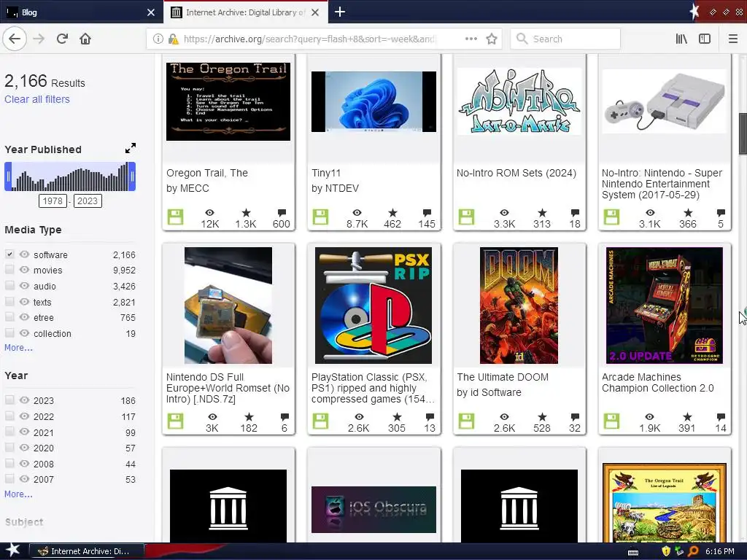Check the 2022 year filter checkbox
The image size is (747, 560).
(9, 416)
